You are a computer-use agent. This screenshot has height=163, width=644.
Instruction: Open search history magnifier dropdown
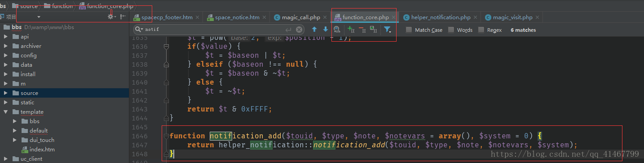click(x=139, y=30)
